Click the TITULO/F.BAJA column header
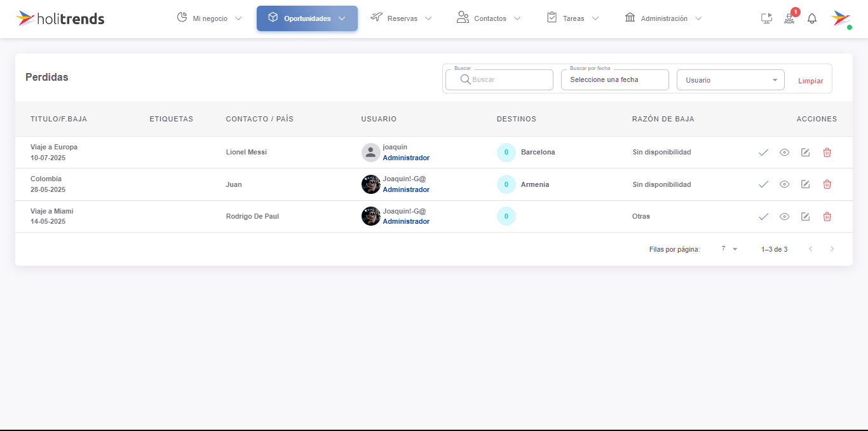The height and width of the screenshot is (431, 868). click(x=58, y=119)
